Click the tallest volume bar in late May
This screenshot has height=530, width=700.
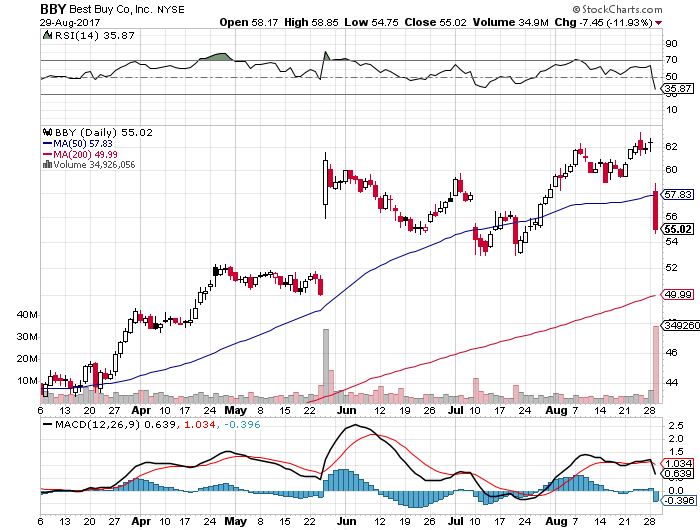(324, 365)
